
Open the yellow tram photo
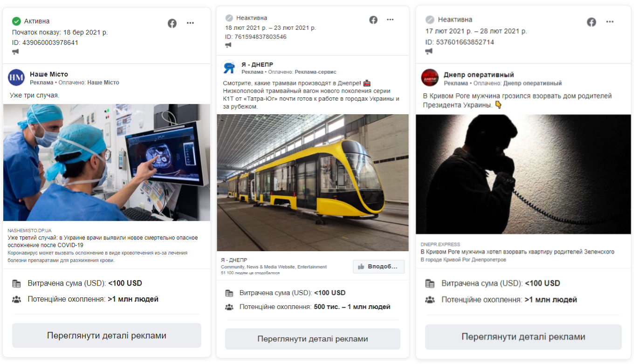[313, 183]
